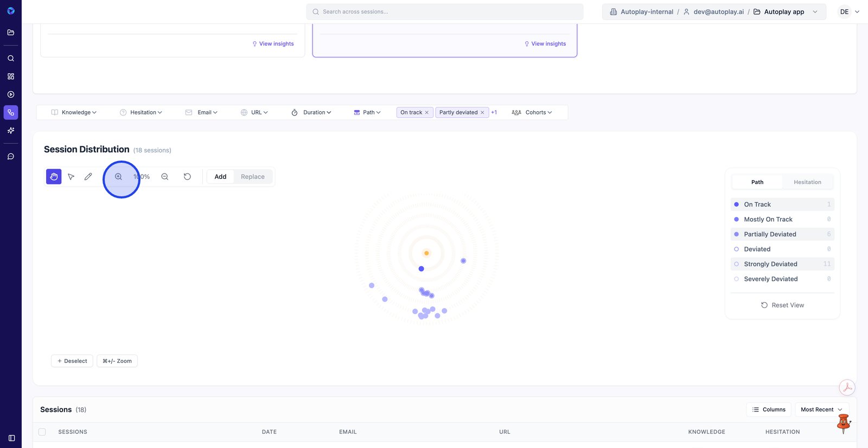Click the zoom out magnifier icon
Viewport: 868px width, 448px height.
pos(165,177)
